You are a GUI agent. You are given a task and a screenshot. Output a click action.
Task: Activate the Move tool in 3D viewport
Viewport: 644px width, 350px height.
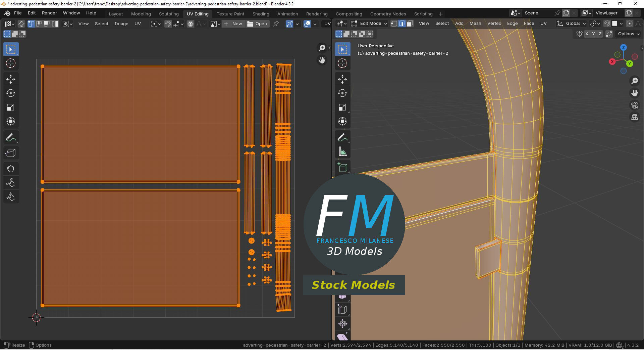point(342,79)
